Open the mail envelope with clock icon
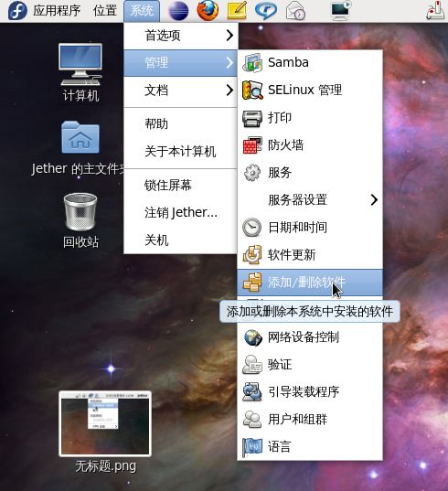The height and width of the screenshot is (491, 448). (295, 11)
